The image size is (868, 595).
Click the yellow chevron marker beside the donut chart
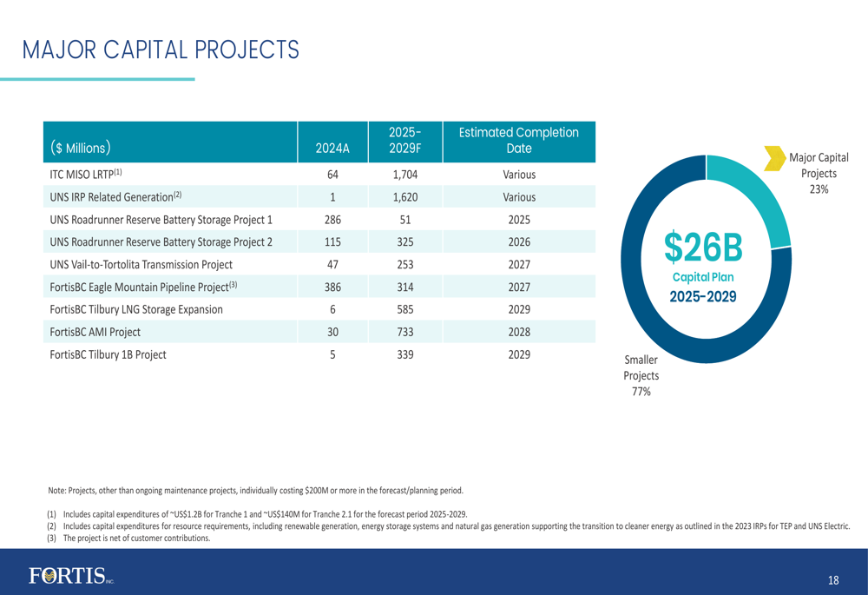click(x=775, y=158)
